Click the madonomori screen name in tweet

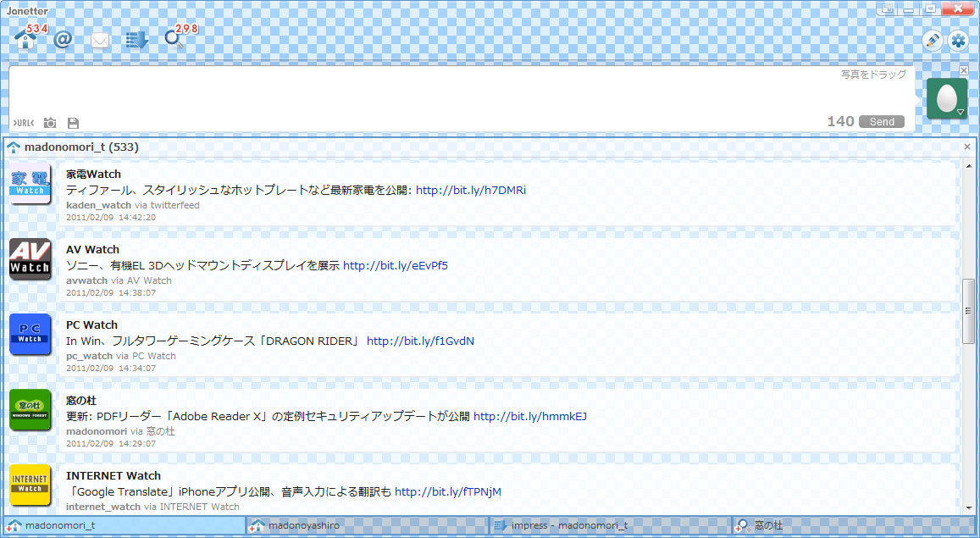point(97,431)
